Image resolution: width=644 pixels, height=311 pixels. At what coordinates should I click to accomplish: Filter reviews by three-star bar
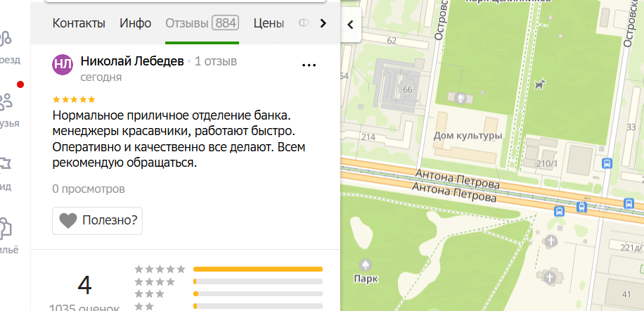point(258,293)
